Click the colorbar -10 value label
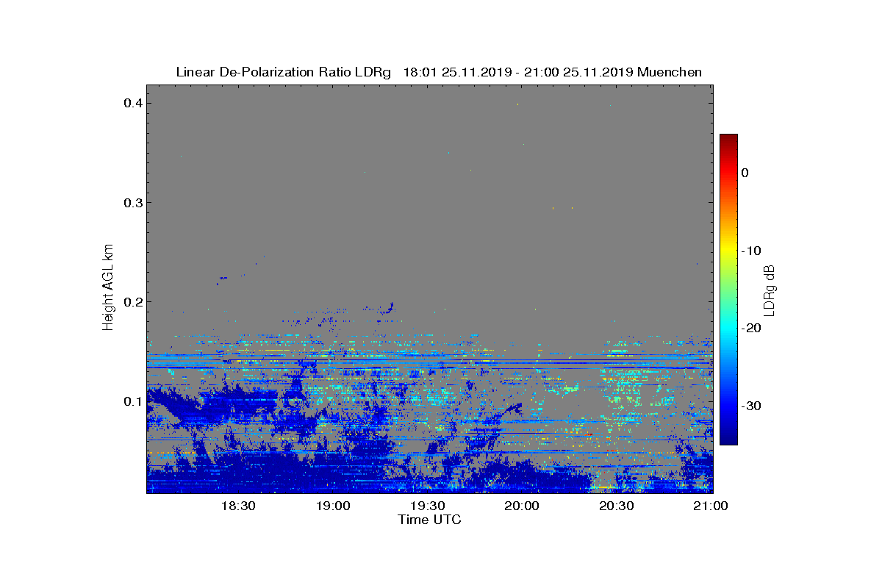The image size is (882, 588). (750, 251)
